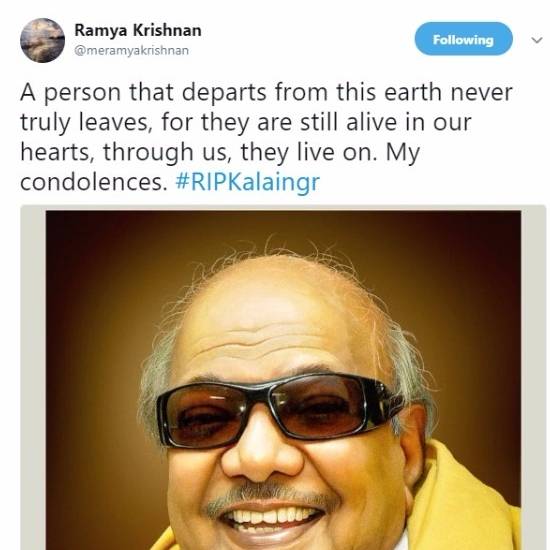Open the #RIPKalaingr hashtag
Screen dimensions: 550x550
pyautogui.click(x=248, y=182)
